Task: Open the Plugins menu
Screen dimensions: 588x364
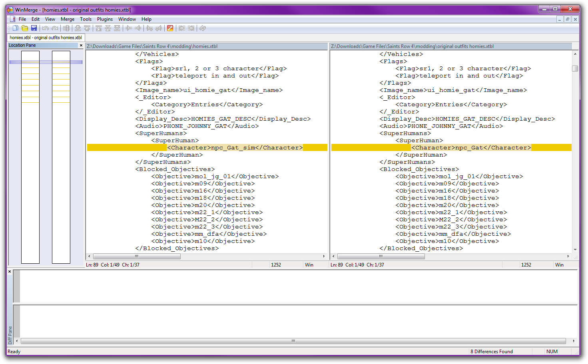Action: (105, 19)
